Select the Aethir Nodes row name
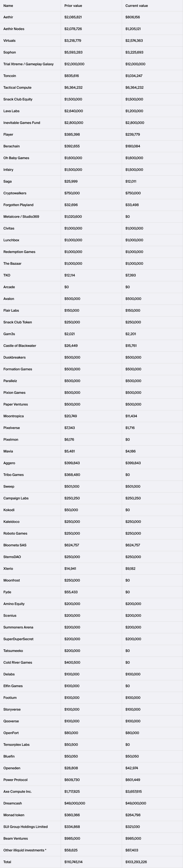This screenshot has height=868, width=183. point(14,29)
